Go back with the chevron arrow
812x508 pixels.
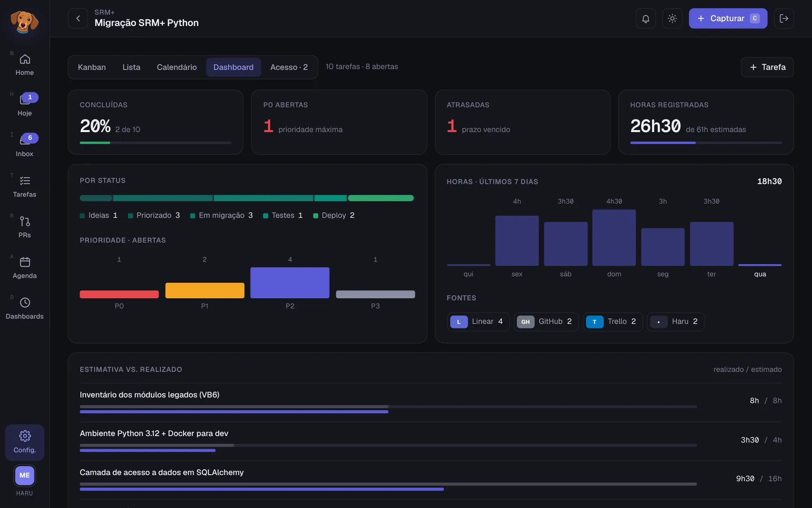tap(78, 18)
